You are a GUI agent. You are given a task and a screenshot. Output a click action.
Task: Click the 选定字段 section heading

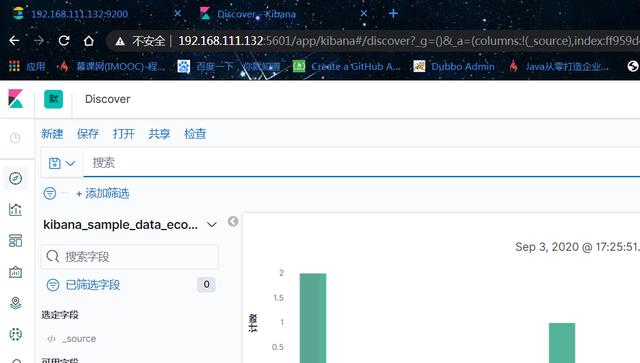coord(60,315)
